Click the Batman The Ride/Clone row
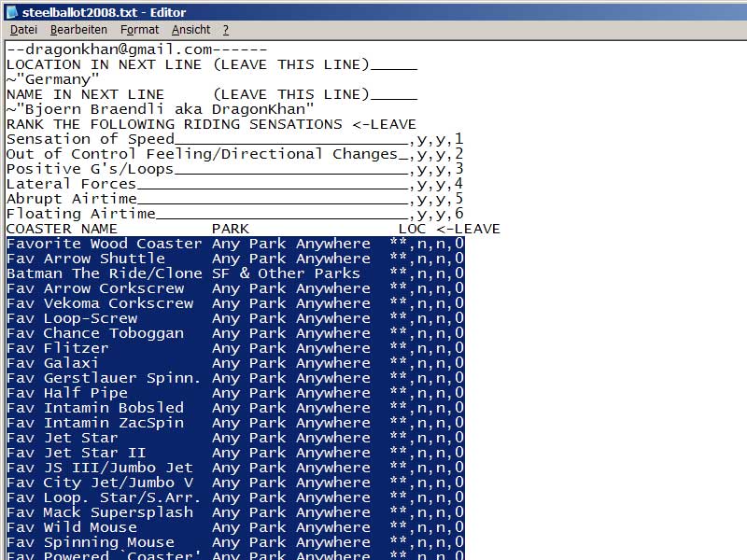Image resolution: width=747 pixels, height=560 pixels. pos(105,273)
